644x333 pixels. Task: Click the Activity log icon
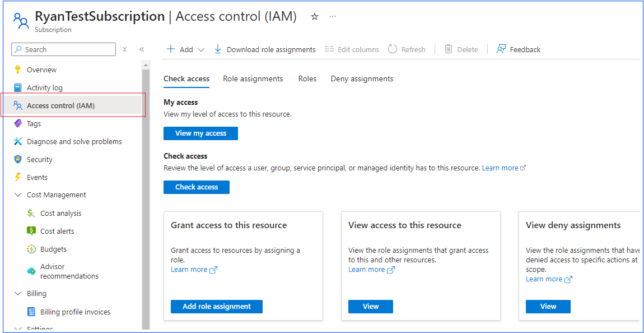click(18, 87)
